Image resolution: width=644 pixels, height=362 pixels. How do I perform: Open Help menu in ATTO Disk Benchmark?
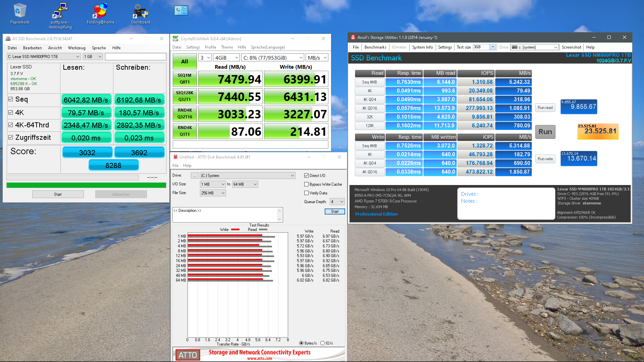click(187, 166)
